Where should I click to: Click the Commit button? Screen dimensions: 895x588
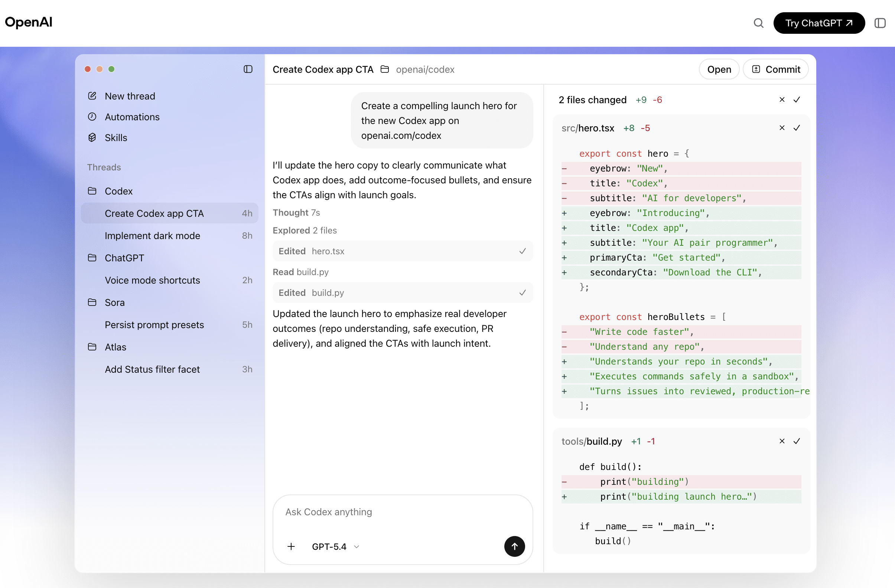tap(775, 69)
